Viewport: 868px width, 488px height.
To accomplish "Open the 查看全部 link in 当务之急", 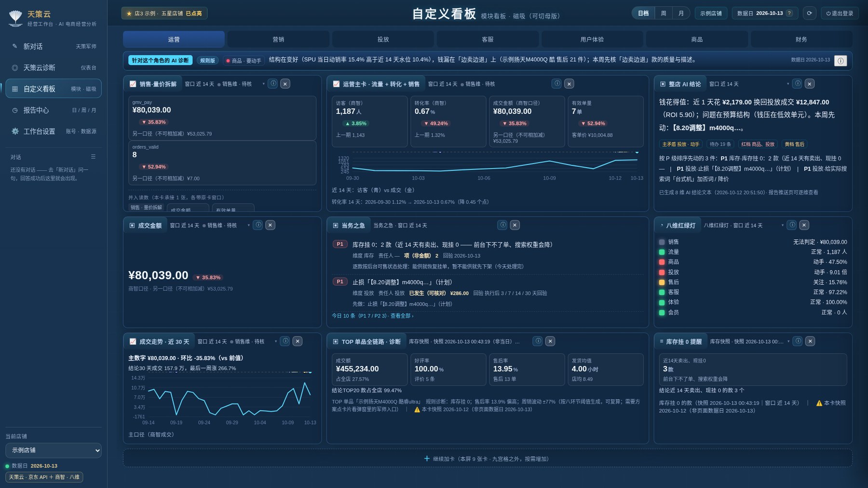I will [402, 316].
